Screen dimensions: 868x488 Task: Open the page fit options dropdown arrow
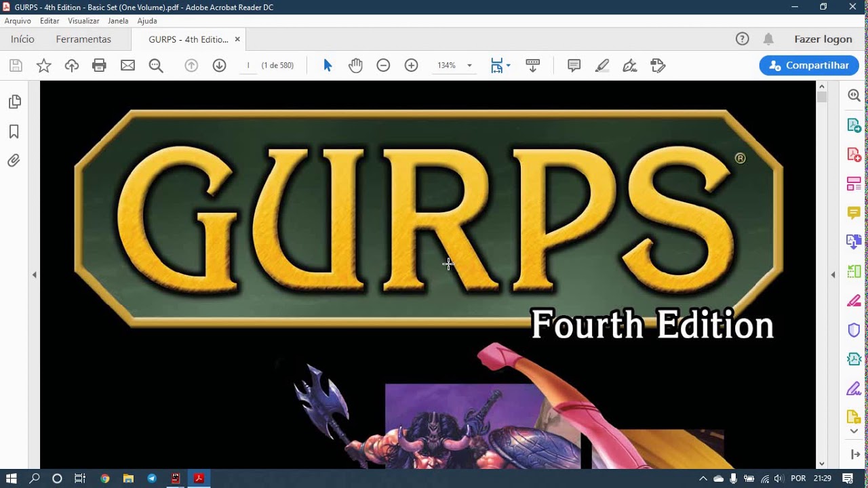pos(508,66)
